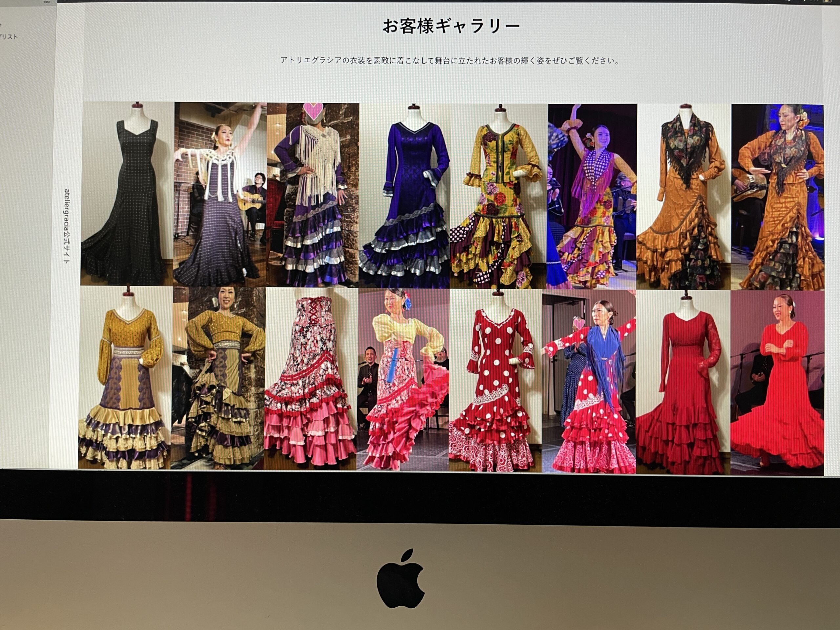The width and height of the screenshot is (840, 630).
Task: Open the yellow floral dress mannequin photo
Action: 499,196
